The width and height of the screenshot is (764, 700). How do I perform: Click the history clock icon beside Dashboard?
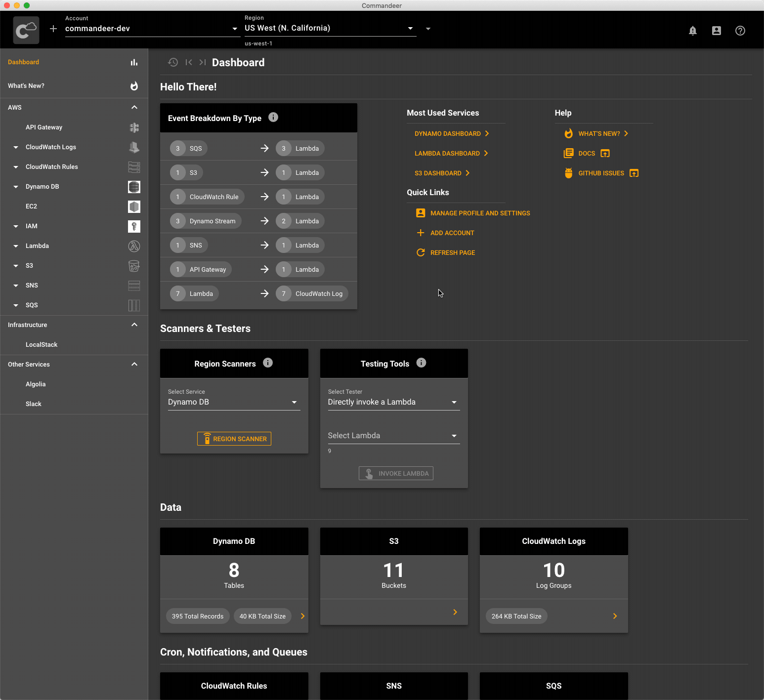tap(173, 62)
